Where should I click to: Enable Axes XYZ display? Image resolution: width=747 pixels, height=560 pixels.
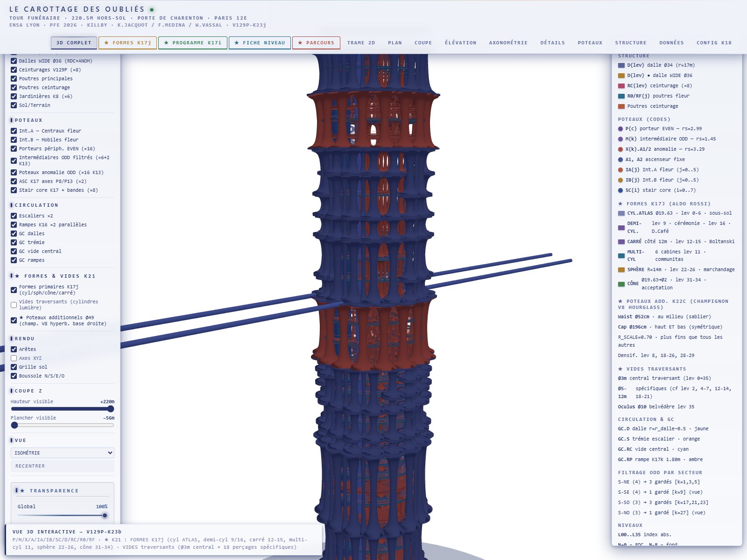[14, 358]
